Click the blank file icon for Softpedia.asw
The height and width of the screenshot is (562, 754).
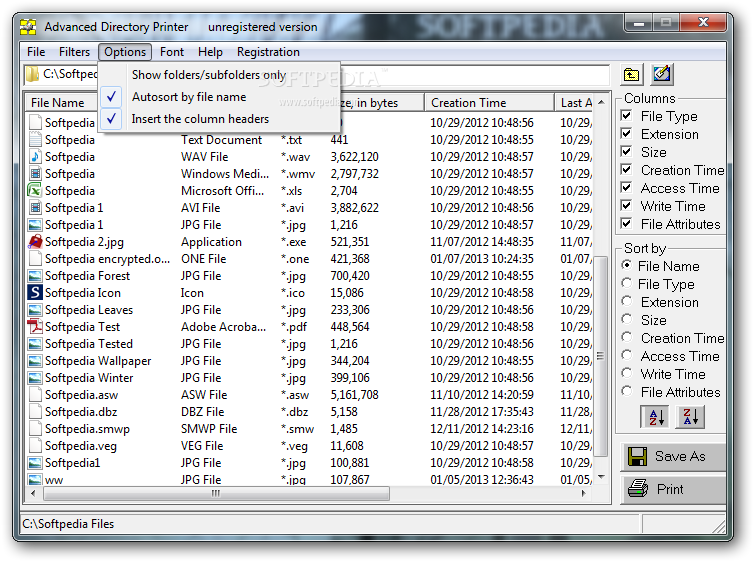click(35, 395)
